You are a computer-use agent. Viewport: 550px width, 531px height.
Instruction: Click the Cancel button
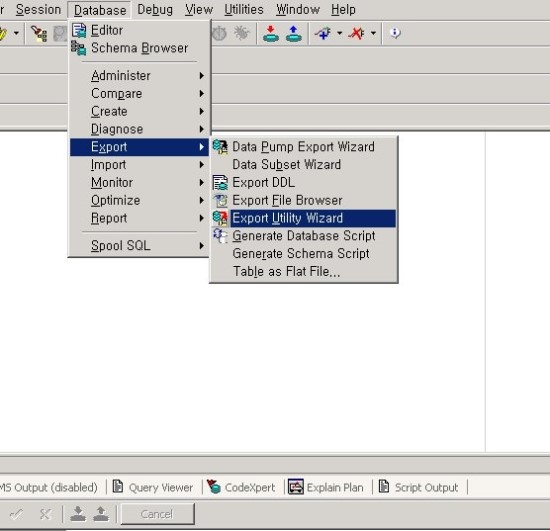pos(157,514)
